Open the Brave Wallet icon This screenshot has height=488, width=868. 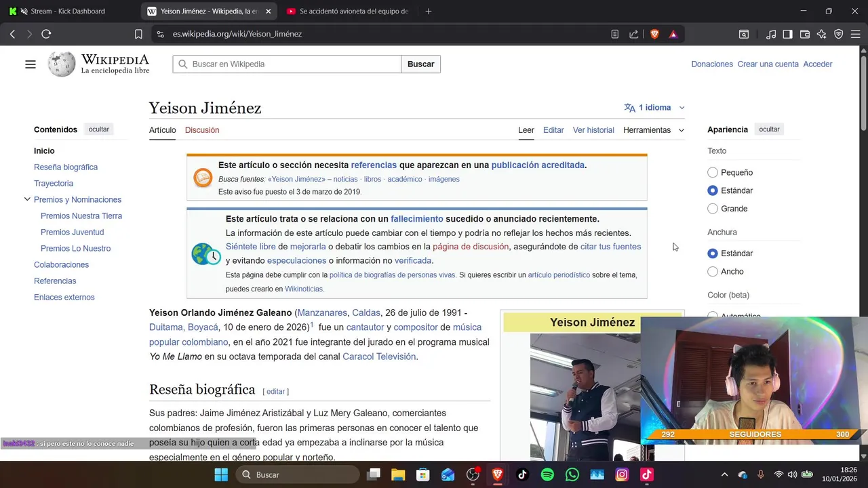coord(805,34)
